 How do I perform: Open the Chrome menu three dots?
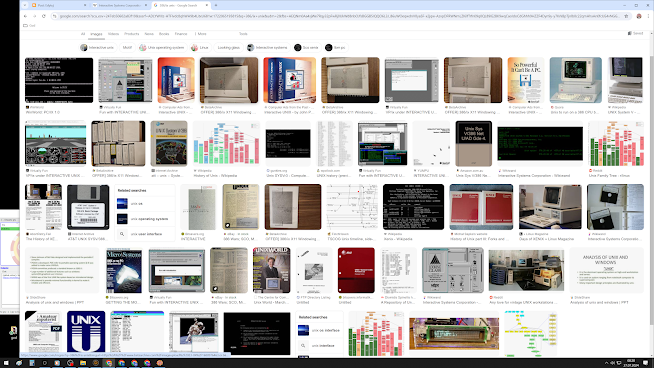649,16
